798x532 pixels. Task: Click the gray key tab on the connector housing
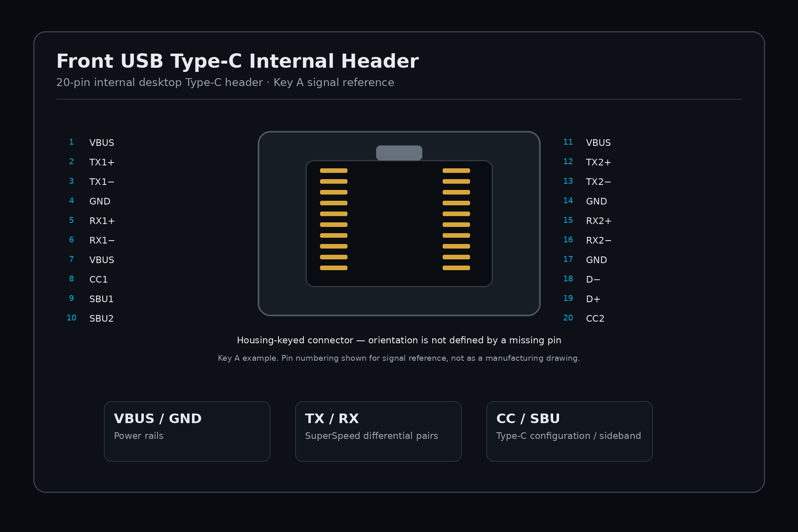pyautogui.click(x=399, y=153)
